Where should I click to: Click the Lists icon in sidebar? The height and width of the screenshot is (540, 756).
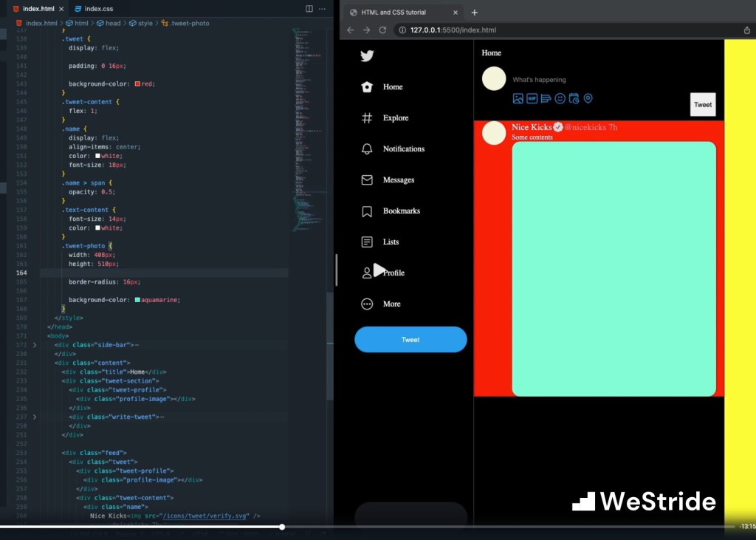click(x=367, y=242)
